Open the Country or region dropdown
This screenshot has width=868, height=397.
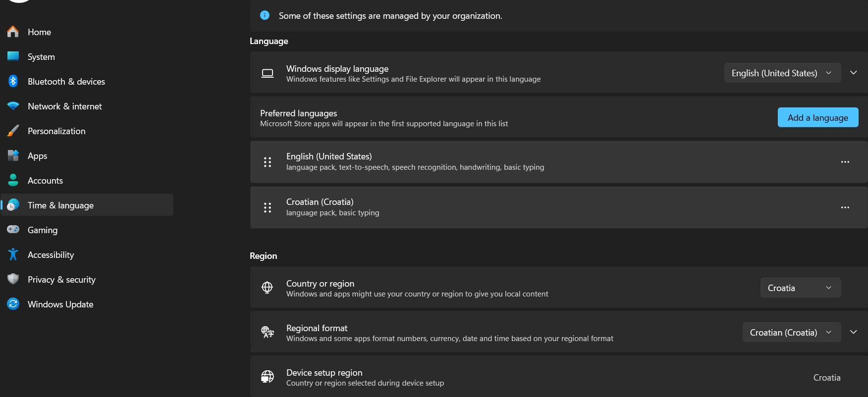pos(800,288)
